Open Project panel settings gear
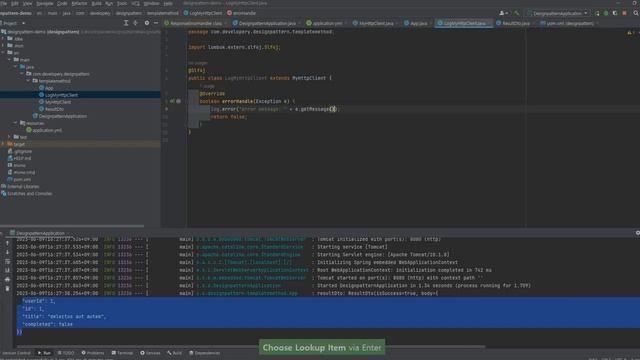Image resolution: width=640 pixels, height=360 pixels. point(147,23)
